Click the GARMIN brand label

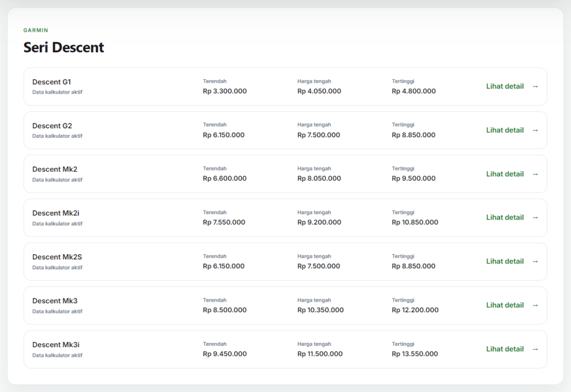36,30
